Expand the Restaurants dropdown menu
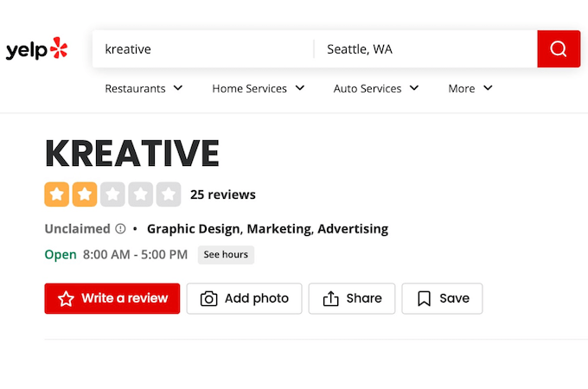Screen dimensions: 588x389 tap(144, 88)
